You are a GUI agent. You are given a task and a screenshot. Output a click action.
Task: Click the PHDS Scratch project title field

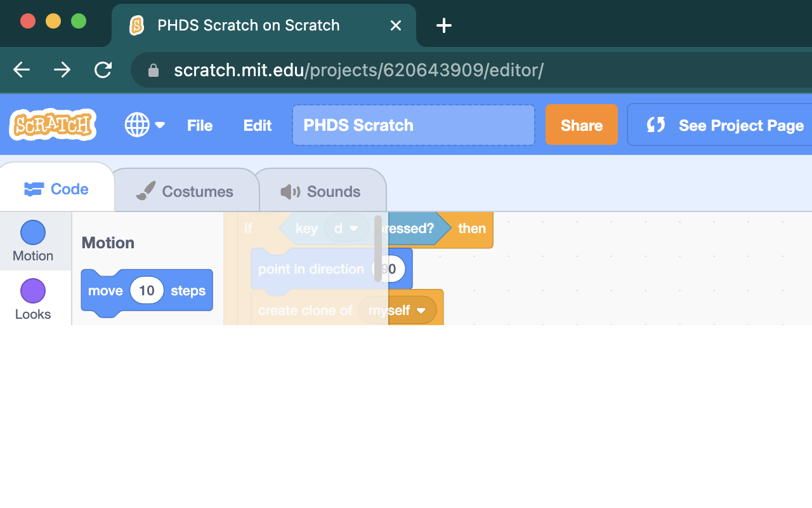[x=414, y=125]
